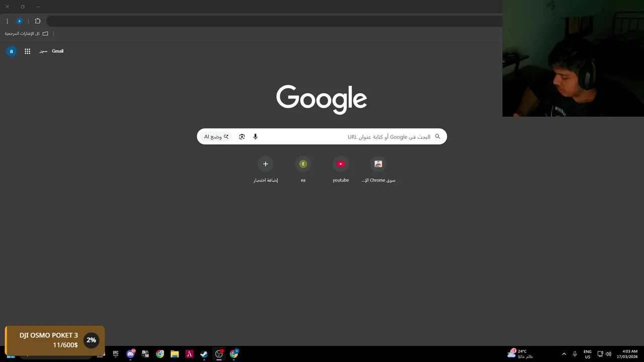
Task: Click the tray microphone icon
Action: click(575, 354)
